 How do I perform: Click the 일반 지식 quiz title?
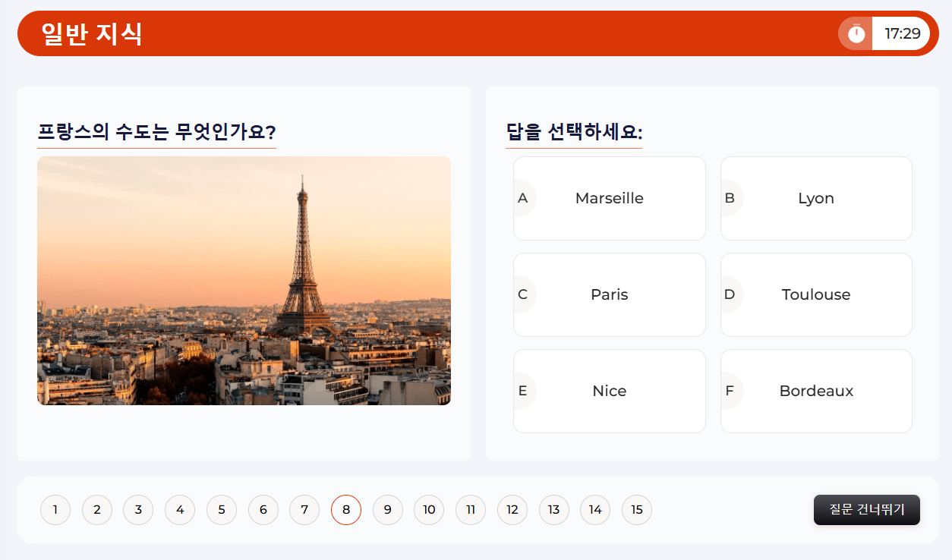point(92,33)
